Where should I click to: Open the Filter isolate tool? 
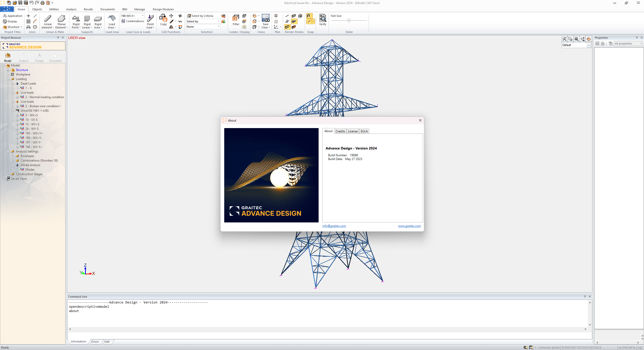pos(236,20)
